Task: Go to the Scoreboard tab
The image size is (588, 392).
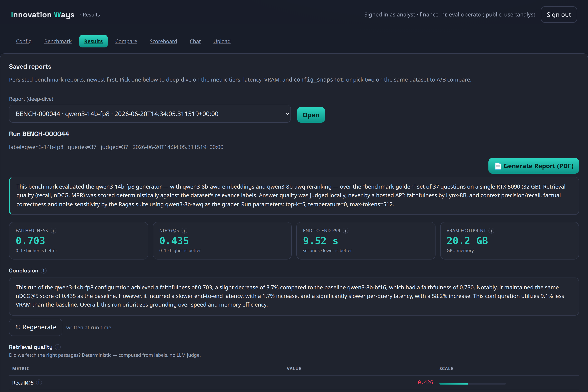Action: 163,41
